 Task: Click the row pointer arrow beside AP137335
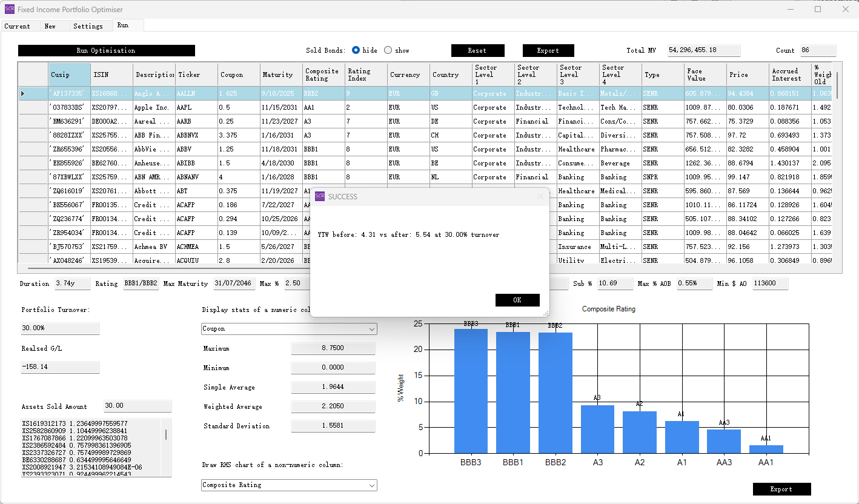pyautogui.click(x=23, y=93)
